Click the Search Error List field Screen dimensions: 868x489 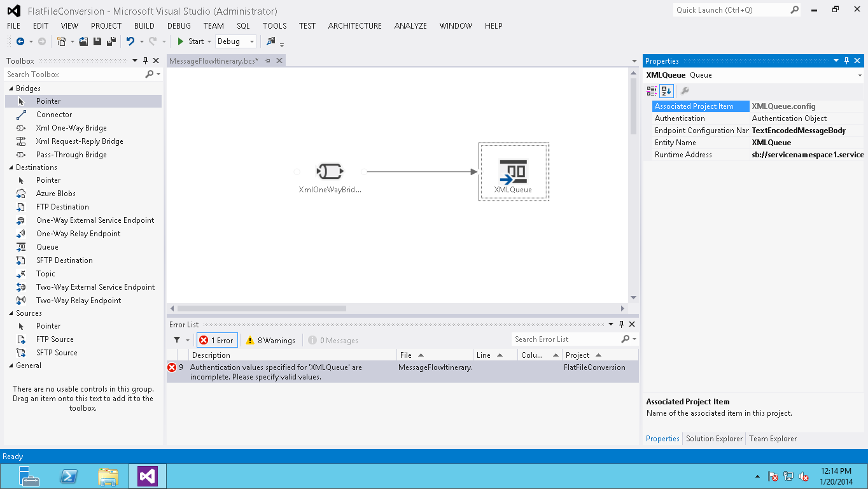[566, 339]
